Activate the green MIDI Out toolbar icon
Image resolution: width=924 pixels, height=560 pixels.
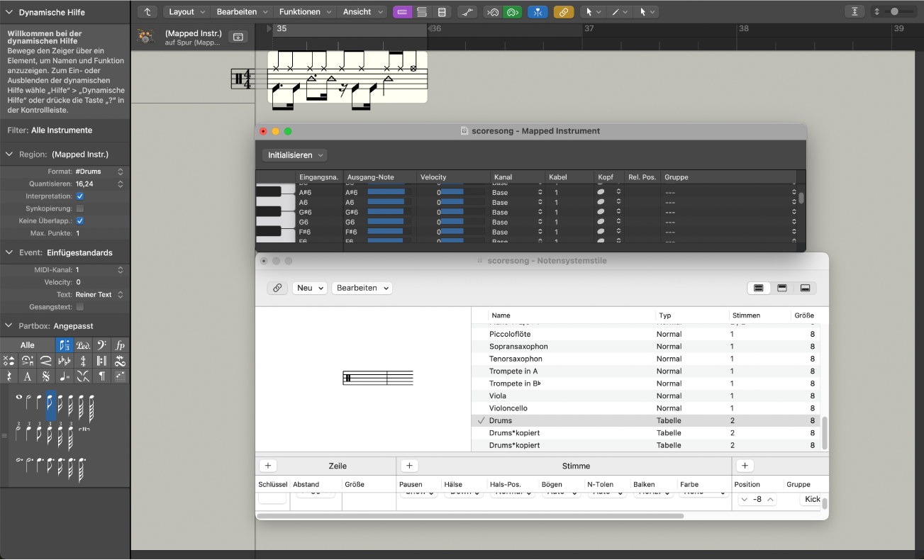(513, 11)
